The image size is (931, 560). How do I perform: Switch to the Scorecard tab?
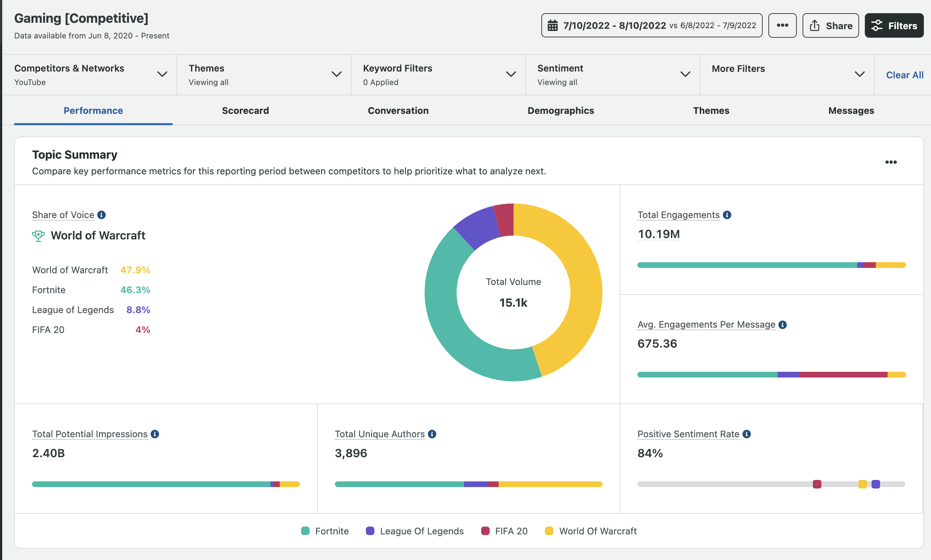[x=246, y=110]
